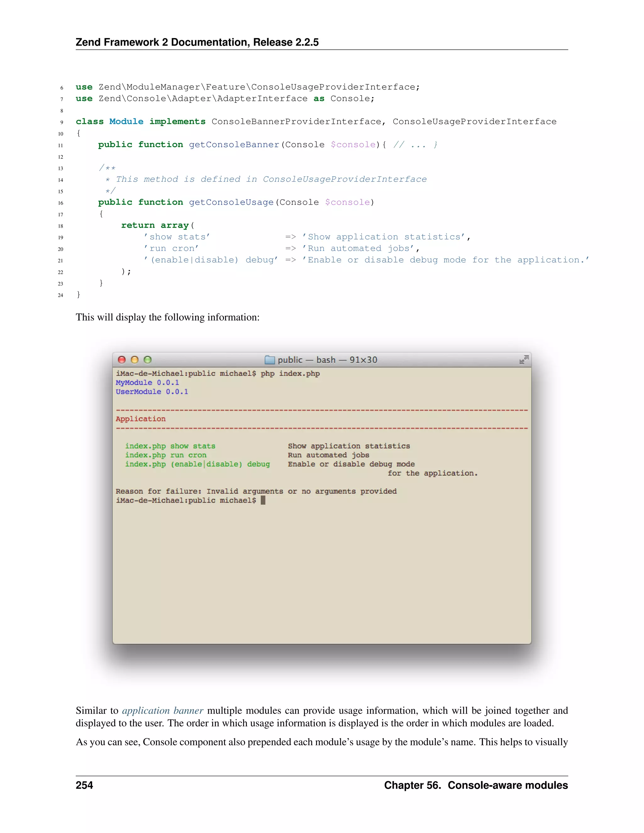The width and height of the screenshot is (644, 833).
Task: Click page number 254 in footer
Action: pos(84,785)
